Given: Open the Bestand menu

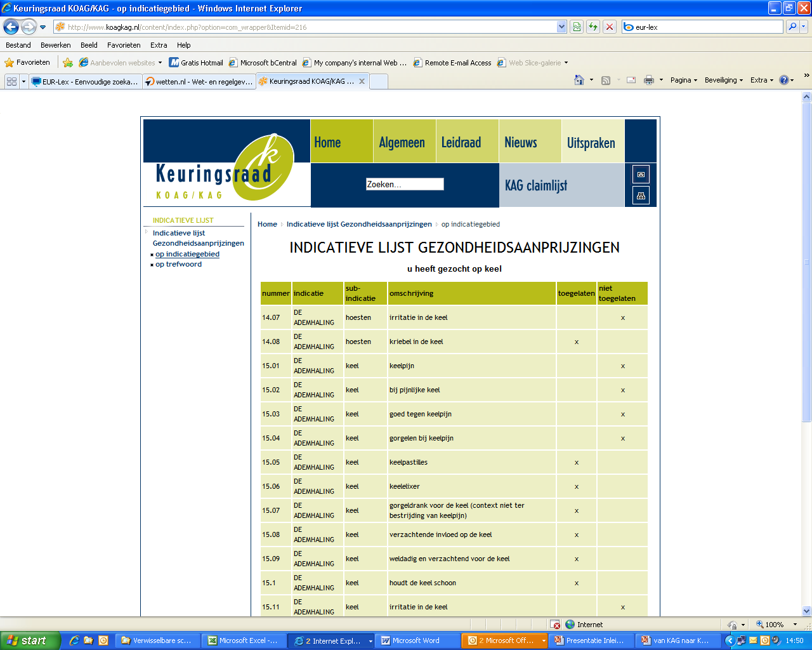Looking at the screenshot, I should coord(18,45).
